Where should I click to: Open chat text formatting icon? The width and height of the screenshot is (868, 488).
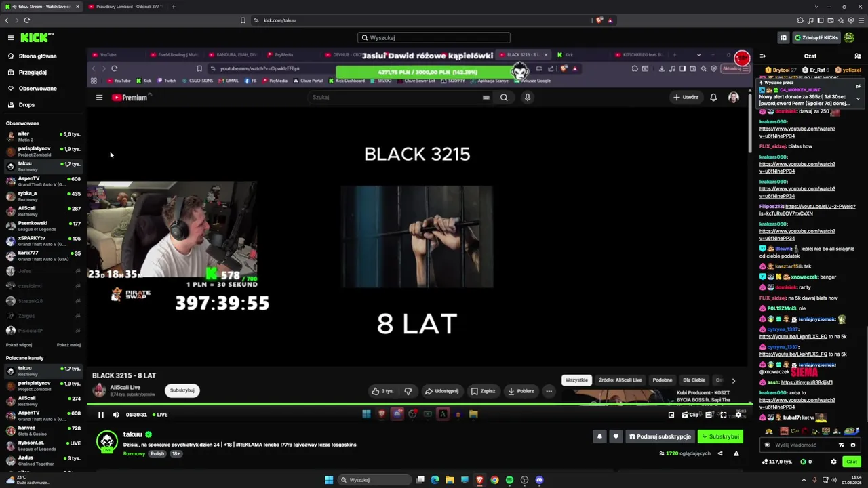tap(842, 445)
